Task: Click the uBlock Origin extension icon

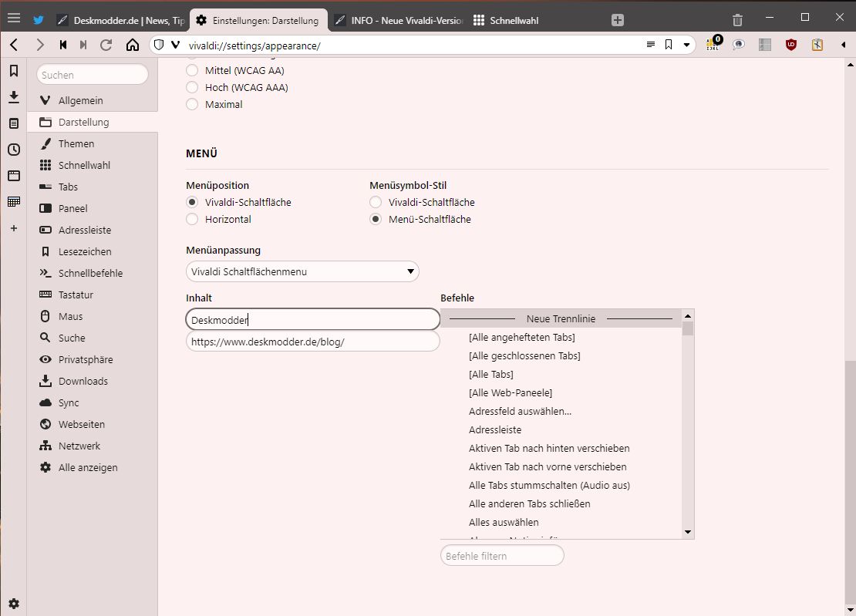Action: pyautogui.click(x=790, y=45)
